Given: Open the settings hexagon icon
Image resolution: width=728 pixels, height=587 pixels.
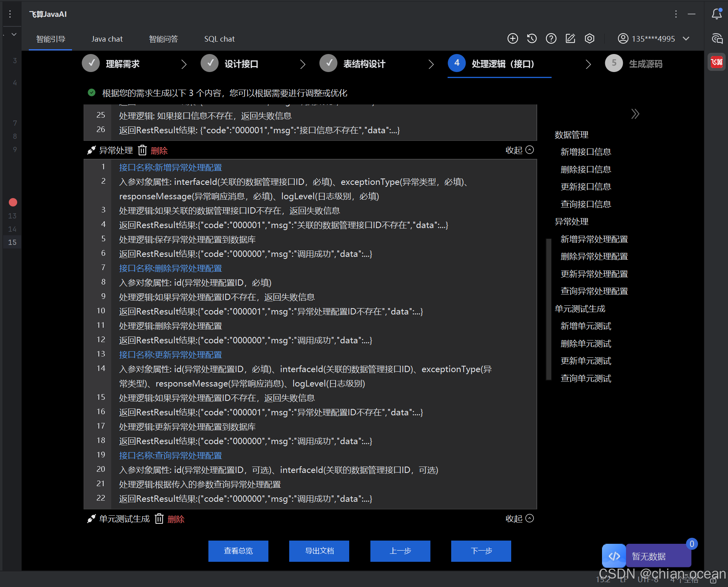Looking at the screenshot, I should pos(589,38).
